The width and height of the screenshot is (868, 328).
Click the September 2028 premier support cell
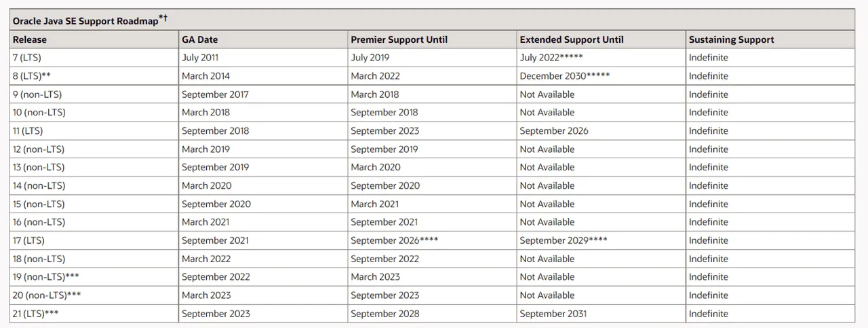click(x=385, y=314)
